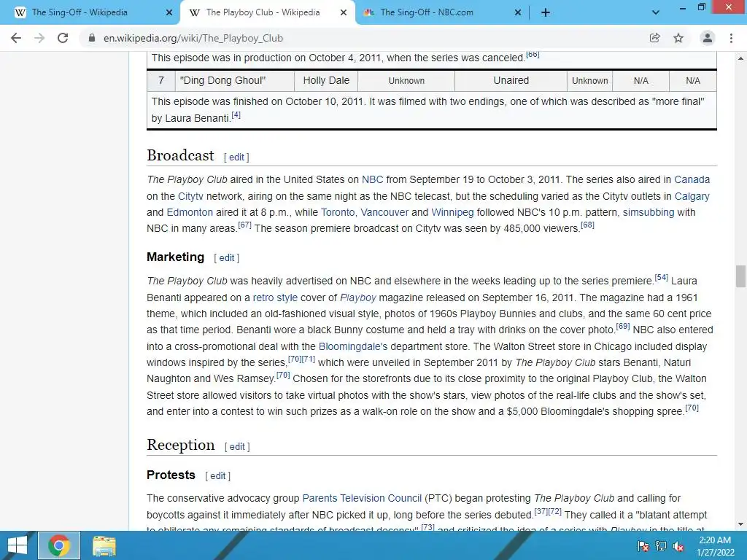Click the Chrome icon in the taskbar

click(58, 545)
